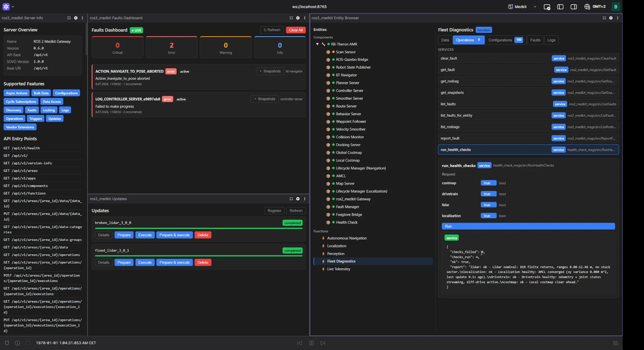644x350 pixels.
Task: Click the sync icon in bottom right
Action: [615, 343]
